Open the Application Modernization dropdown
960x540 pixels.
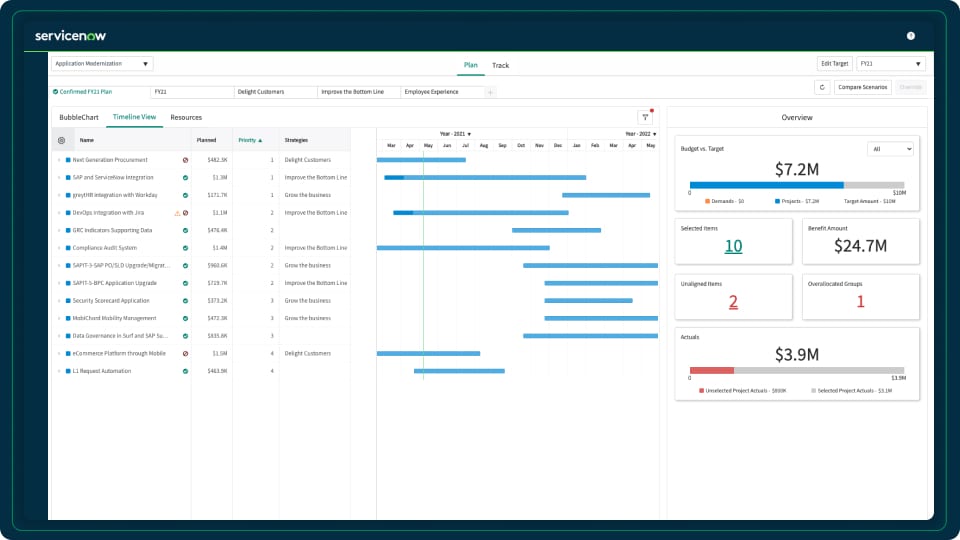click(x=102, y=64)
